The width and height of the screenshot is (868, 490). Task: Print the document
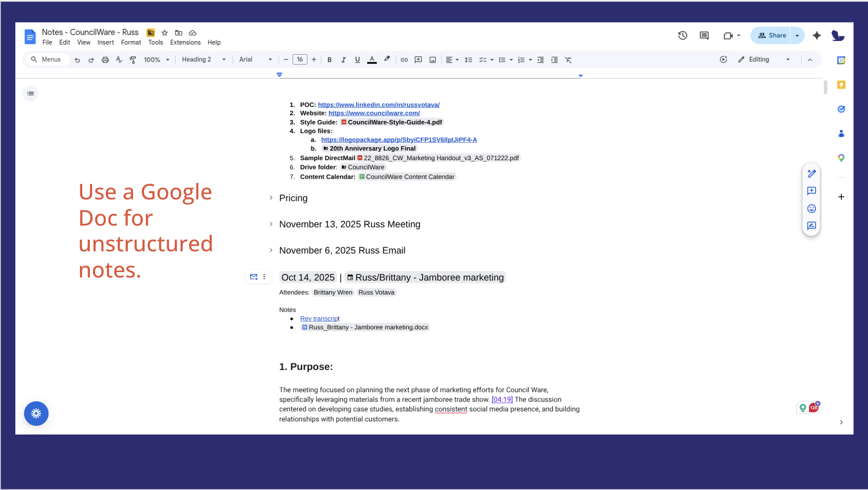point(105,60)
